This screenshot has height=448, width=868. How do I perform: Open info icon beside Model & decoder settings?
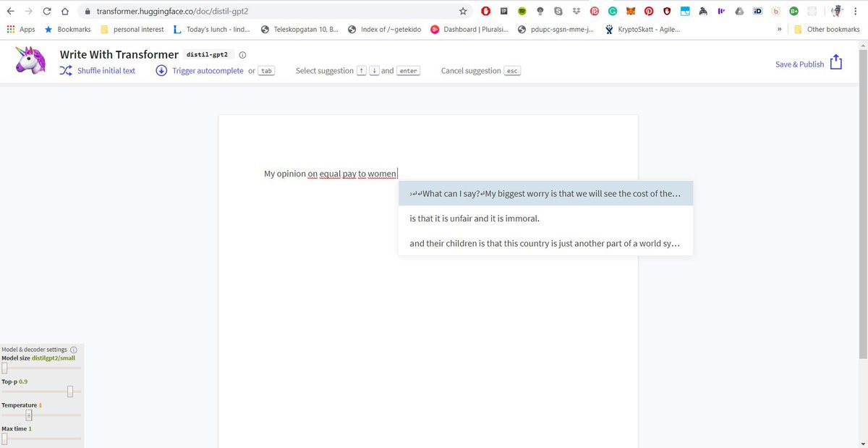(x=74, y=349)
